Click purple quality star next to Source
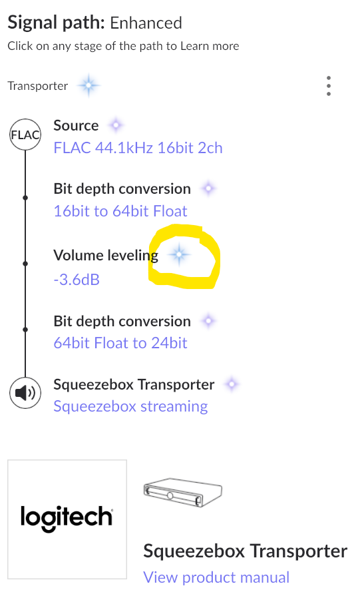The height and width of the screenshot is (594, 364). [x=116, y=125]
